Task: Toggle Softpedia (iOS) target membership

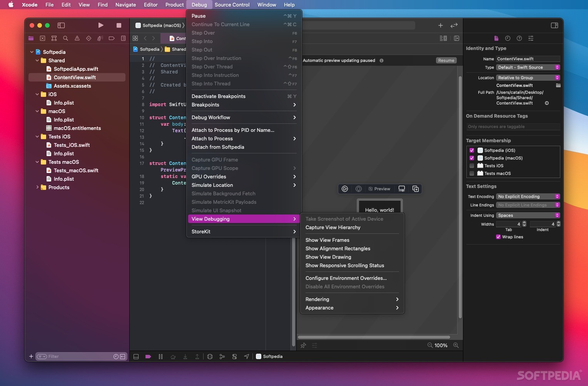Action: 472,150
